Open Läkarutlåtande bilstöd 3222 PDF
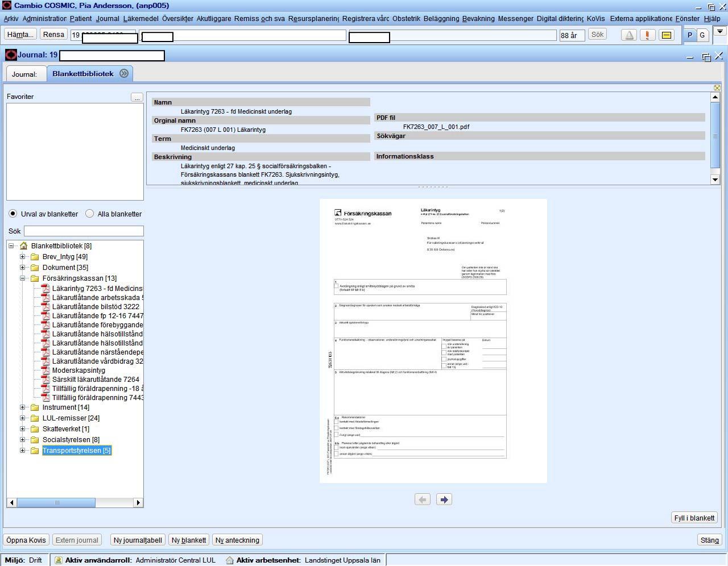This screenshot has width=728, height=566. 91,307
